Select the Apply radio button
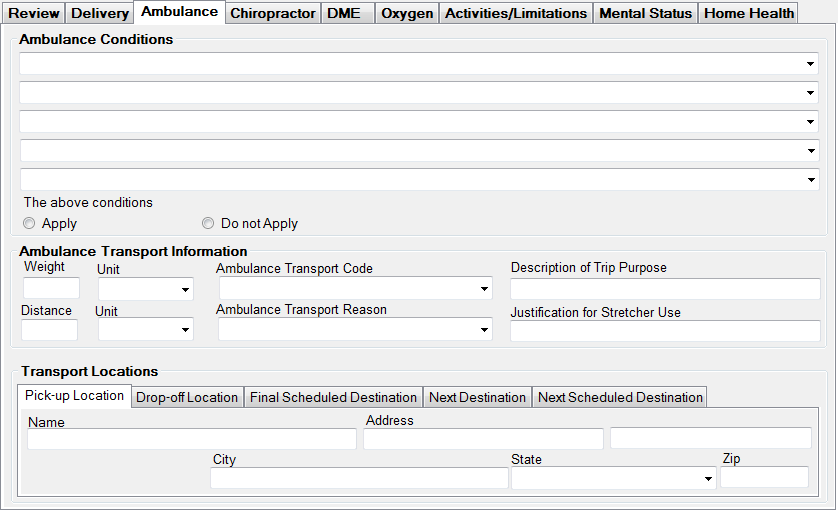Viewport: 838px width, 511px height. [29, 224]
